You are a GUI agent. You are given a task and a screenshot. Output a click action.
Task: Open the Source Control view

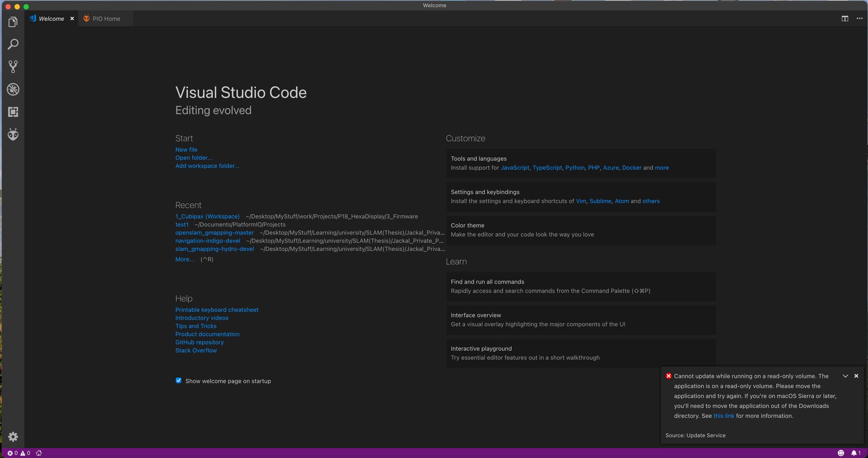coord(13,67)
